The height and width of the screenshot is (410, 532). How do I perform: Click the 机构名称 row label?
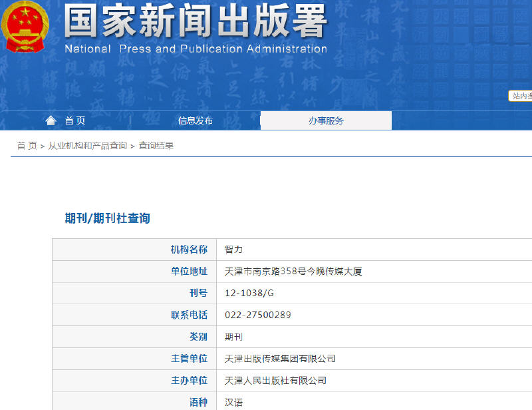click(189, 250)
